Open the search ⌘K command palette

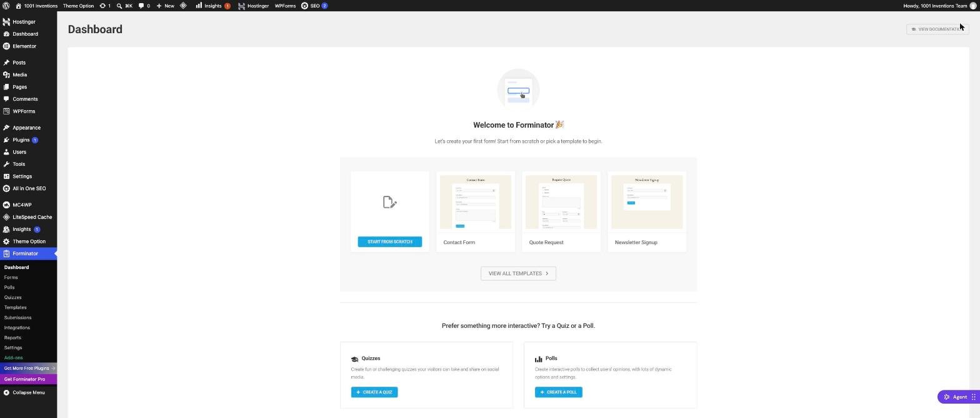(x=124, y=6)
